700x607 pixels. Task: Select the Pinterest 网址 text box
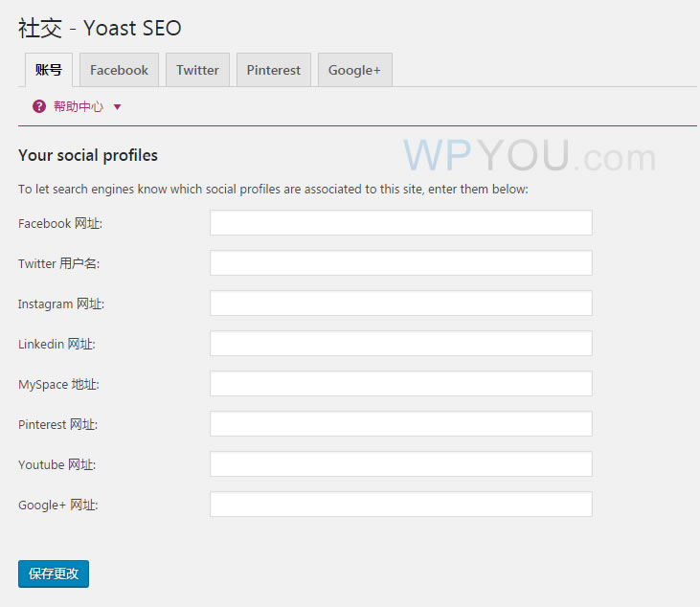[x=401, y=423]
